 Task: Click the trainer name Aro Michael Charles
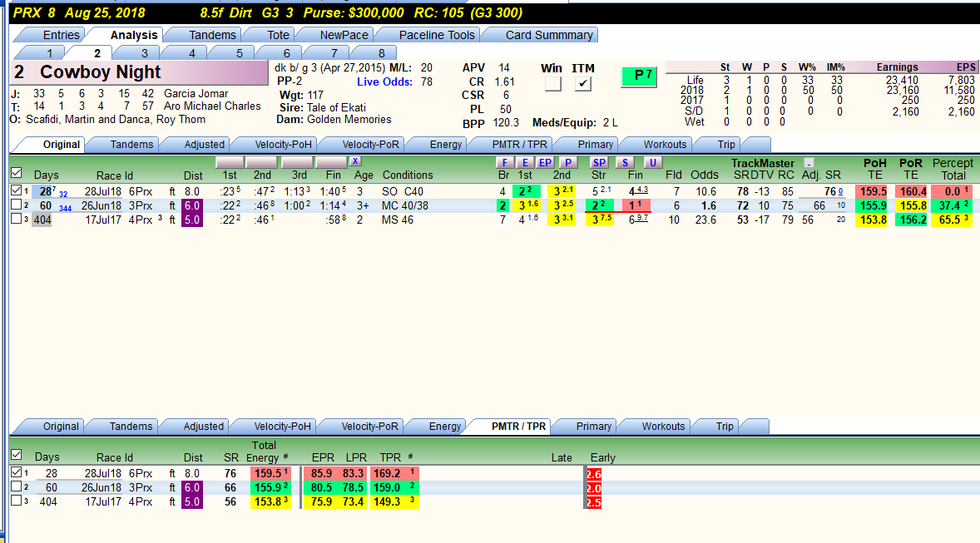[212, 106]
